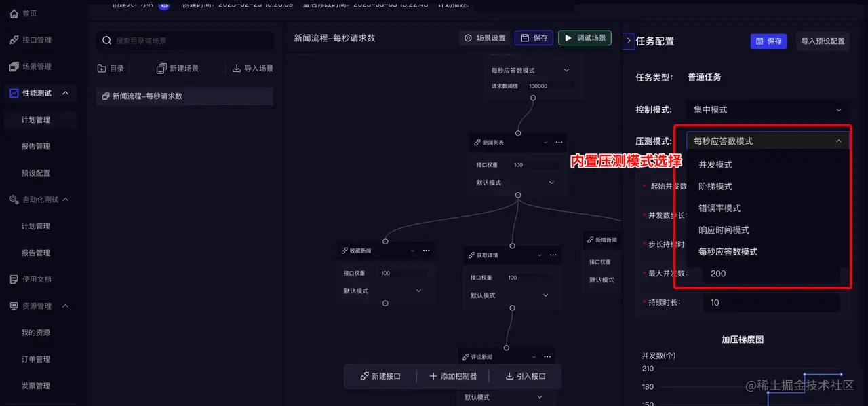Viewport: 868px width, 406px height.
Task: Click the 引入接口 button
Action: [526, 376]
